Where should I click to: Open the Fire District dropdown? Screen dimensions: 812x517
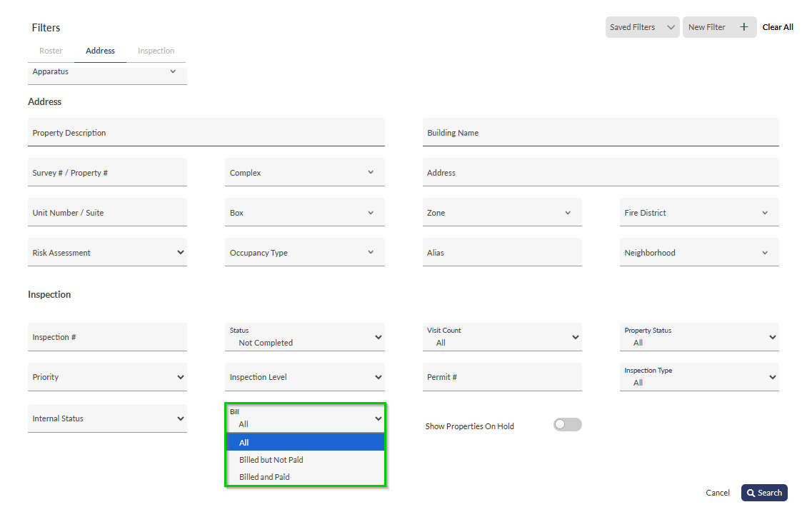(698, 213)
